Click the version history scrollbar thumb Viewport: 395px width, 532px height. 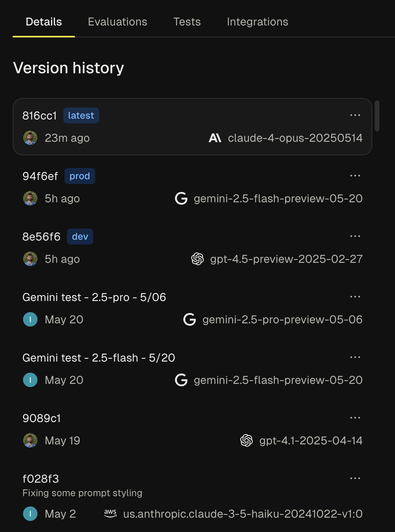pos(377,116)
